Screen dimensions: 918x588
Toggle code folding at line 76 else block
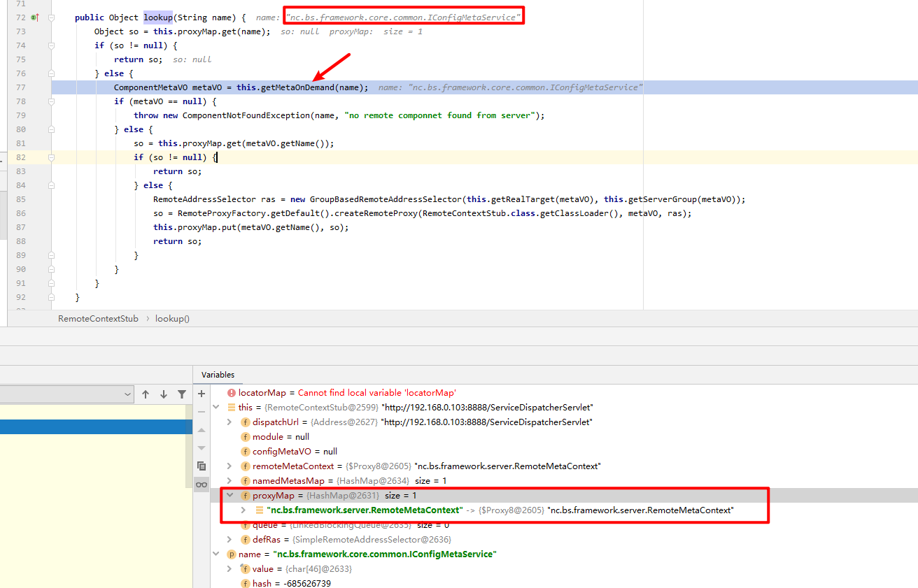point(51,73)
